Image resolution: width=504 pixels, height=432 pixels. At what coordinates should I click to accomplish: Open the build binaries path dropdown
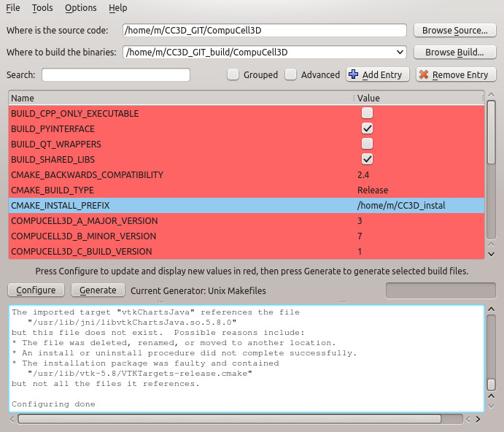tap(399, 52)
